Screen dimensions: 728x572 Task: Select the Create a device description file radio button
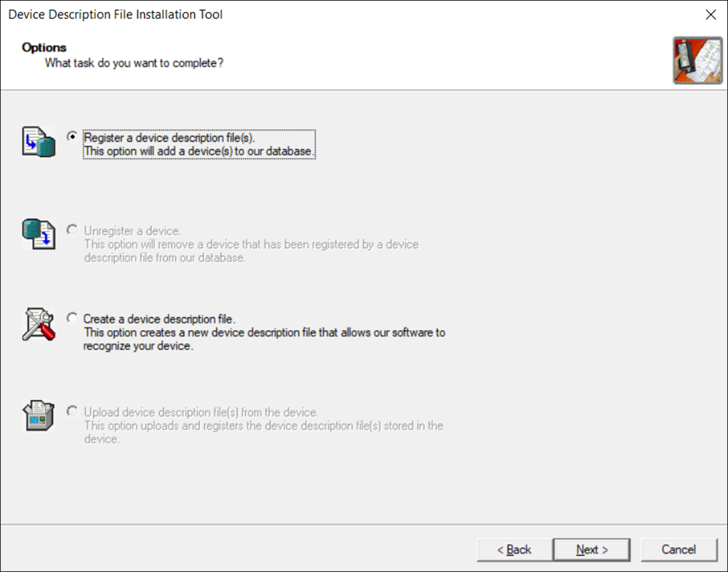[x=72, y=318]
